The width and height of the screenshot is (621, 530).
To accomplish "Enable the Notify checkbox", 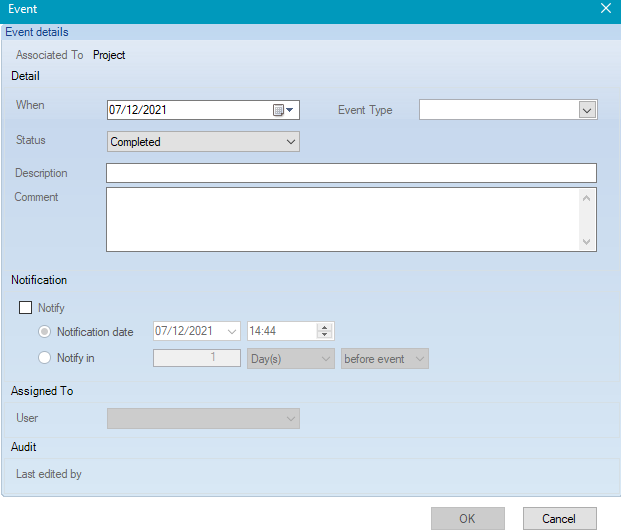I will pos(26,308).
